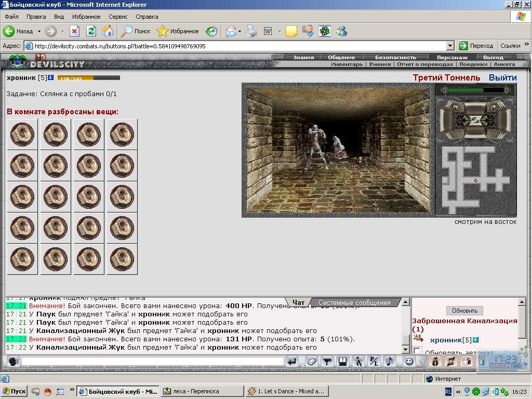532x399 pixels.
Task: Go to the home page via house icon
Action: tap(108, 31)
